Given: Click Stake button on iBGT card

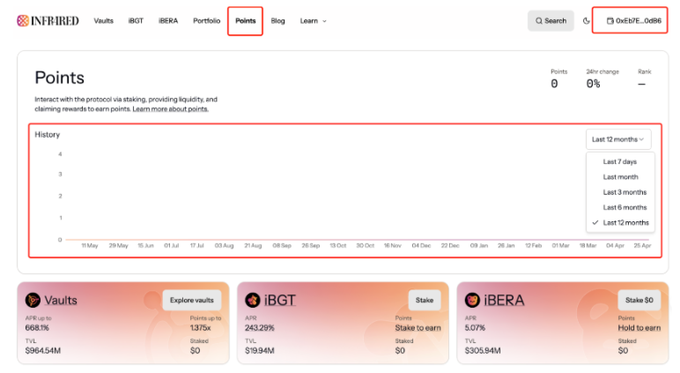Looking at the screenshot, I should click(424, 300).
